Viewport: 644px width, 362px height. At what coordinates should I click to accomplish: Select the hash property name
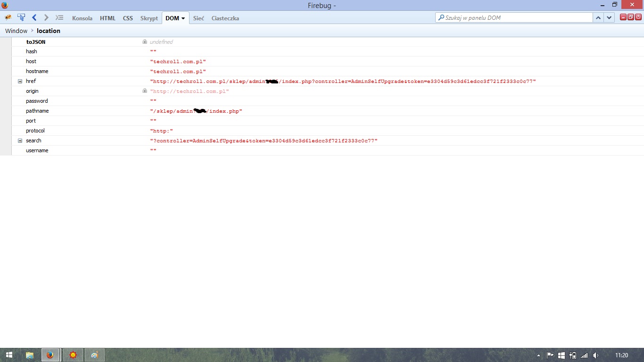click(32, 51)
